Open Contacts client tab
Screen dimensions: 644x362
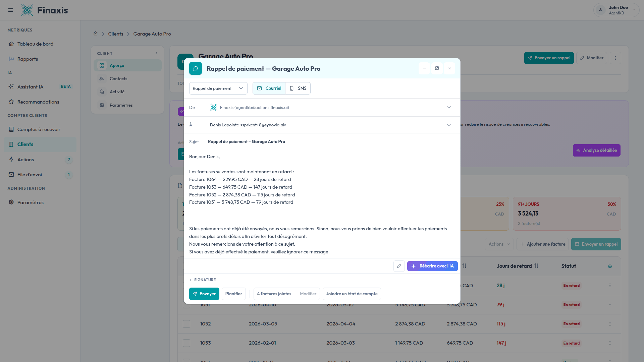[x=127, y=79]
